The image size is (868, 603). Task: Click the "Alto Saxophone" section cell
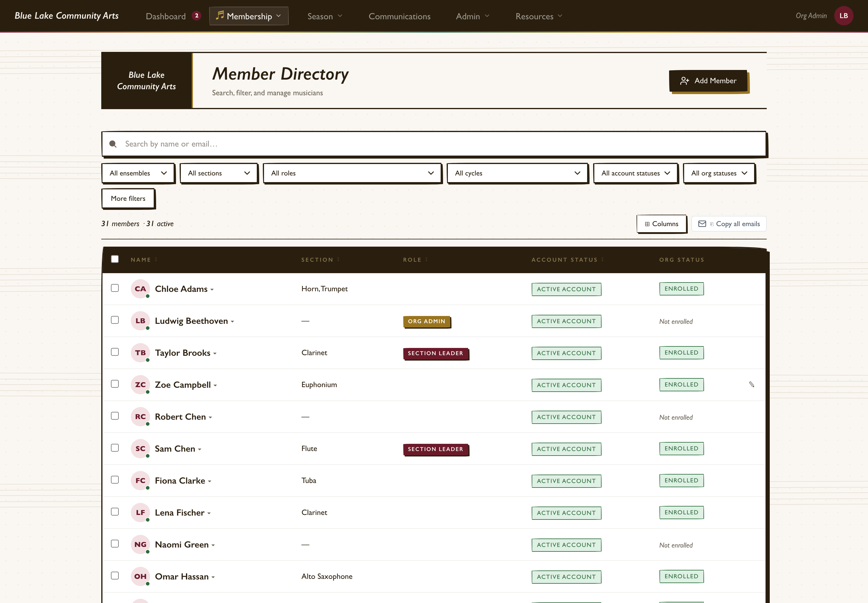point(327,576)
